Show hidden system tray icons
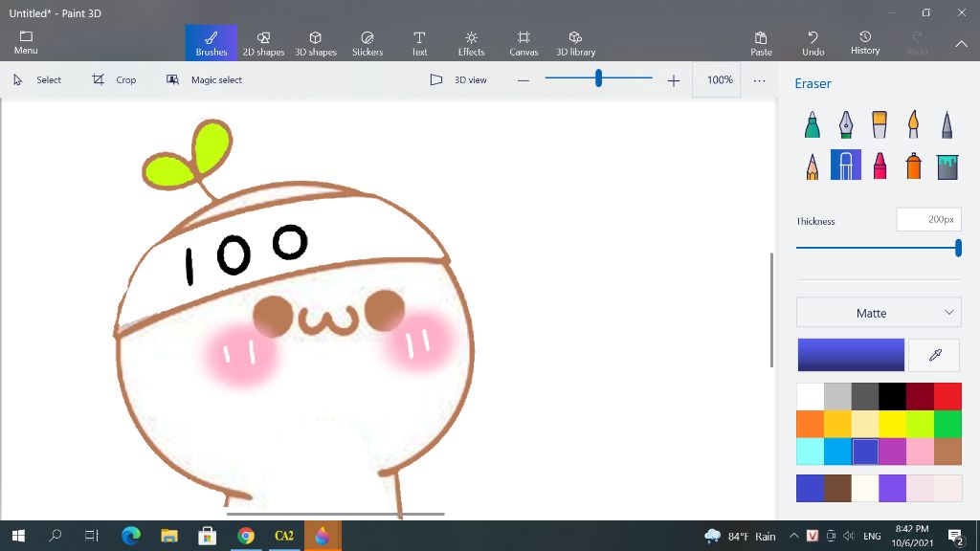This screenshot has width=980, height=551. (793, 537)
